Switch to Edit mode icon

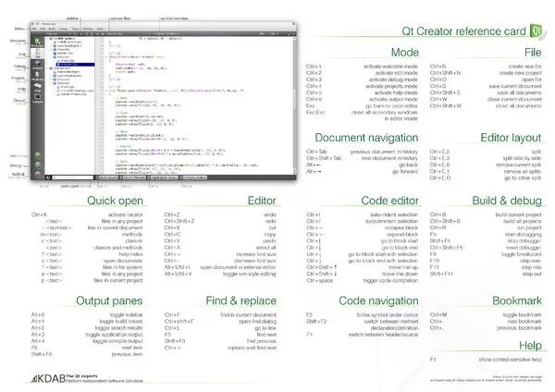click(37, 54)
